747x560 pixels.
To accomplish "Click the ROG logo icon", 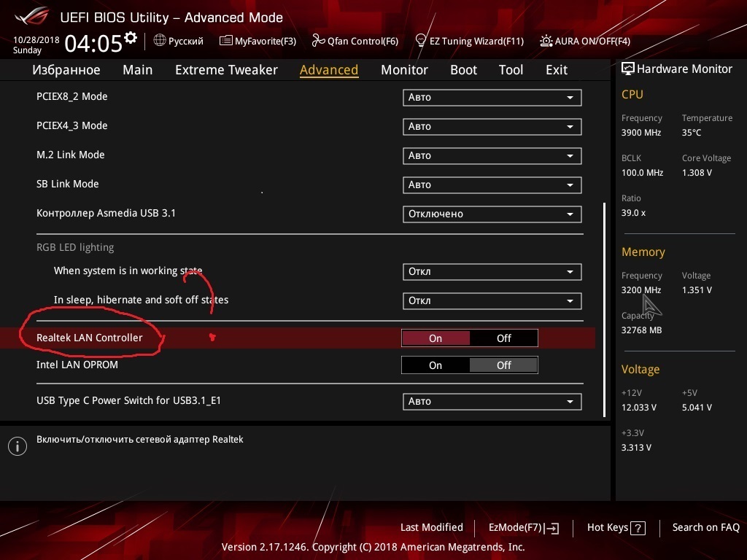I will click(x=31, y=17).
